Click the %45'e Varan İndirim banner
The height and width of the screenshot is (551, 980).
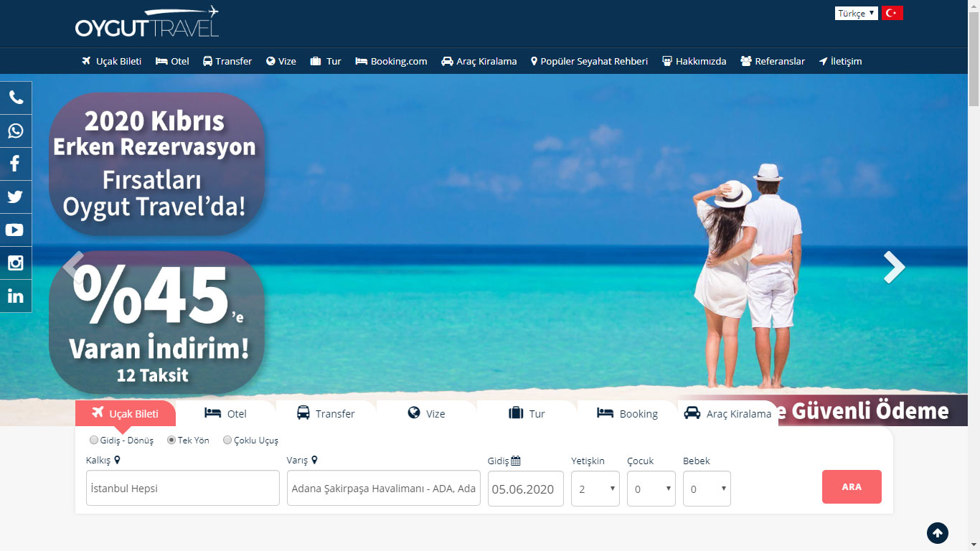pyautogui.click(x=156, y=322)
